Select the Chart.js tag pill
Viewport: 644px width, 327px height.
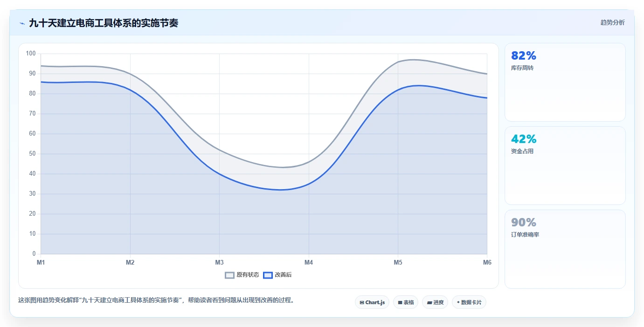[372, 302]
